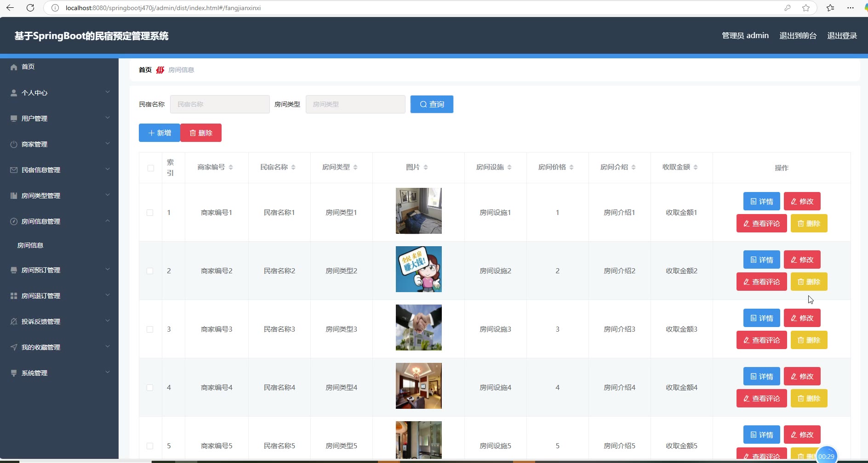Expand the 商家管理 submenu chevron
Viewport: 868px width, 463px height.
coord(108,143)
